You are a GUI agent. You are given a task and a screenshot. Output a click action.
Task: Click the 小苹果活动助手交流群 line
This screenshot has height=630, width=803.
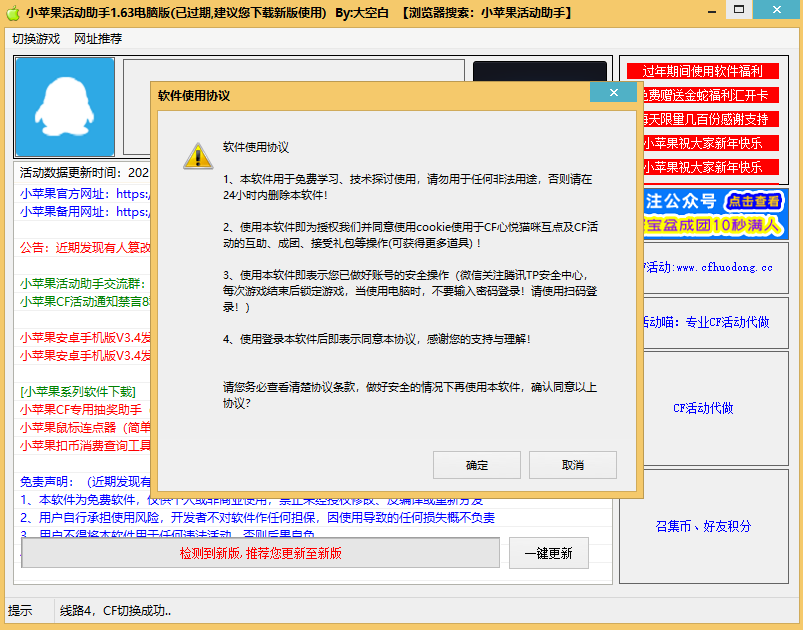tap(85, 284)
